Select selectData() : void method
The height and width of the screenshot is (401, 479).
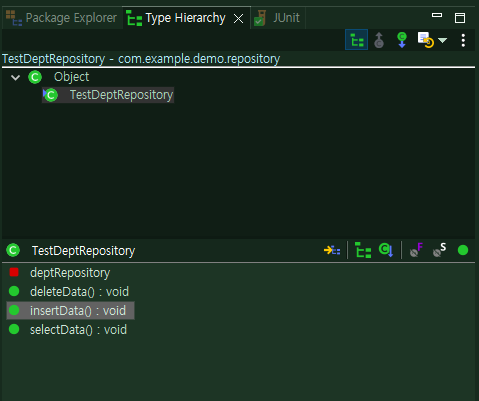(78, 330)
